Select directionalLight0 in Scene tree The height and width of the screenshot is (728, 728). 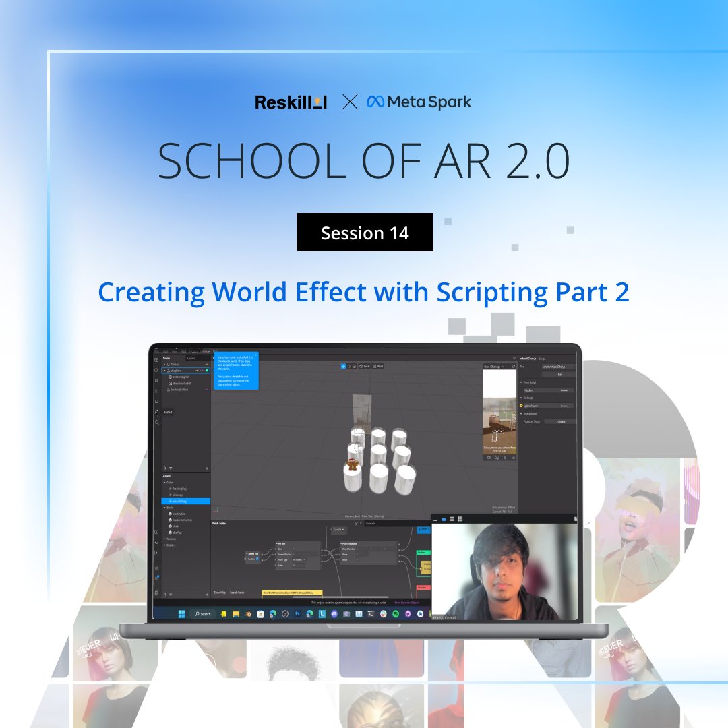pos(181,384)
